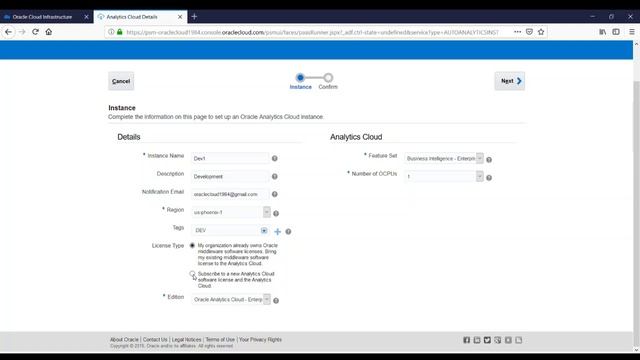Reload the current page
Viewport: 640px width, 360px height.
pos(36,32)
